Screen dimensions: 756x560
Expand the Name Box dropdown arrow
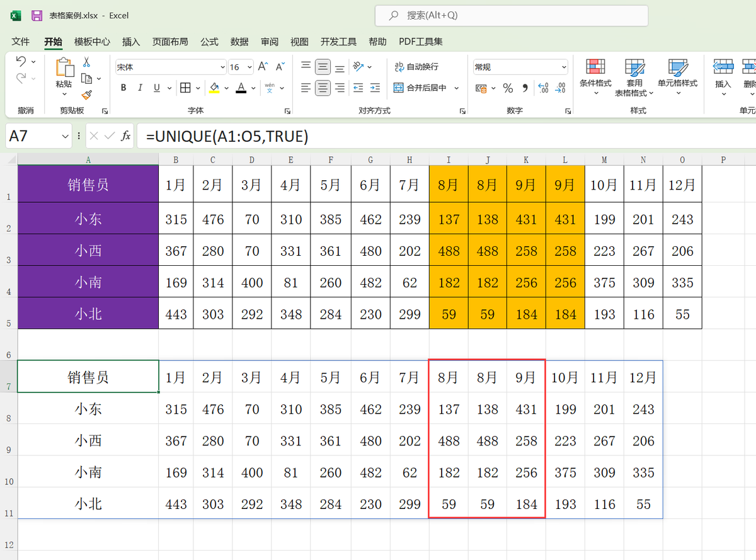click(66, 136)
